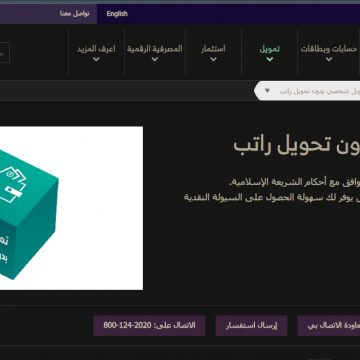Open المصرفية الرقمية menu label
The width and height of the screenshot is (360, 360).
[155, 49]
